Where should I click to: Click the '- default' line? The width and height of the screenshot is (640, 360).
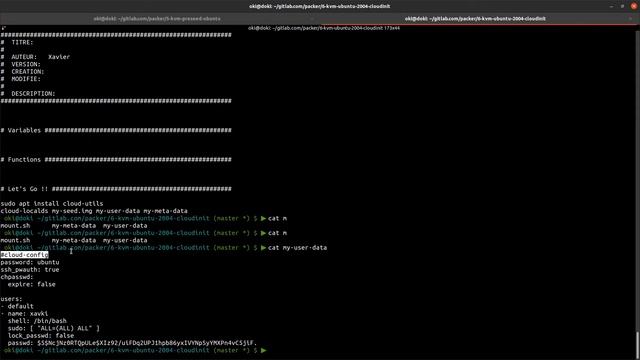pyautogui.click(x=17, y=306)
